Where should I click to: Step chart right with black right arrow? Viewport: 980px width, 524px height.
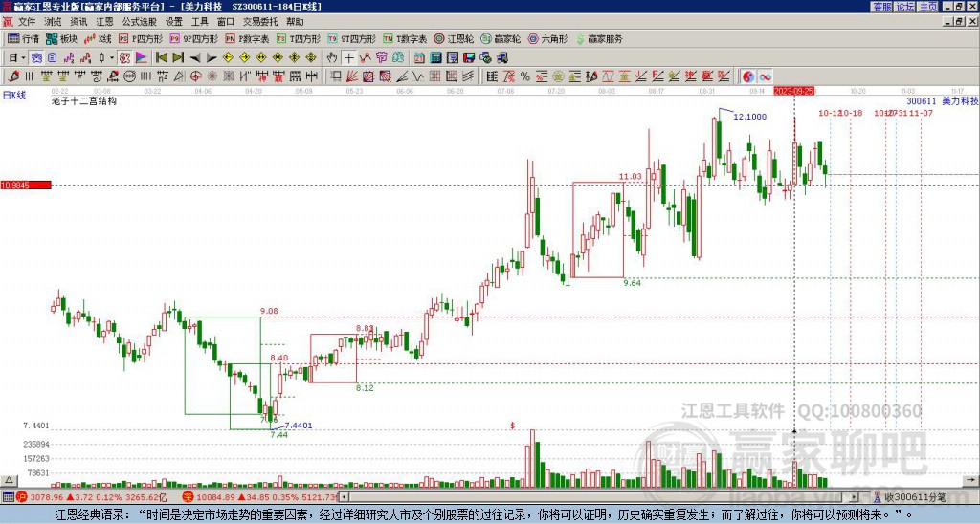click(x=212, y=58)
